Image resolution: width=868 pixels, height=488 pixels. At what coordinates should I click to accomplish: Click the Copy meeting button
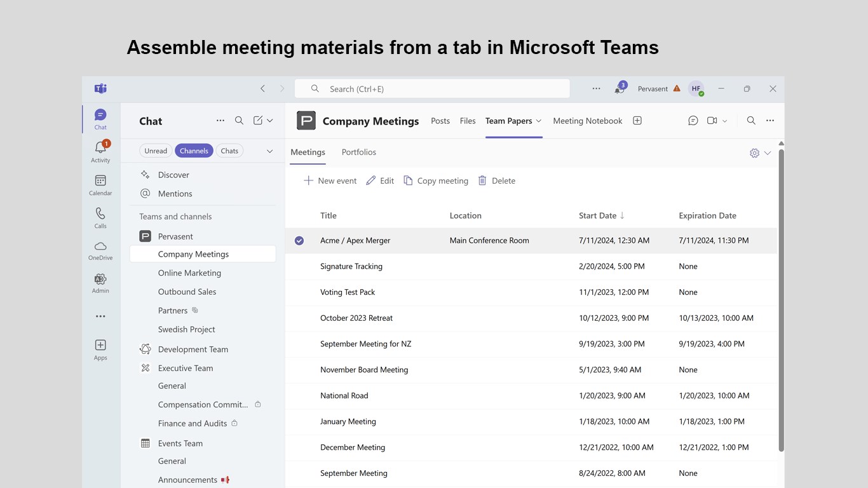[436, 181]
